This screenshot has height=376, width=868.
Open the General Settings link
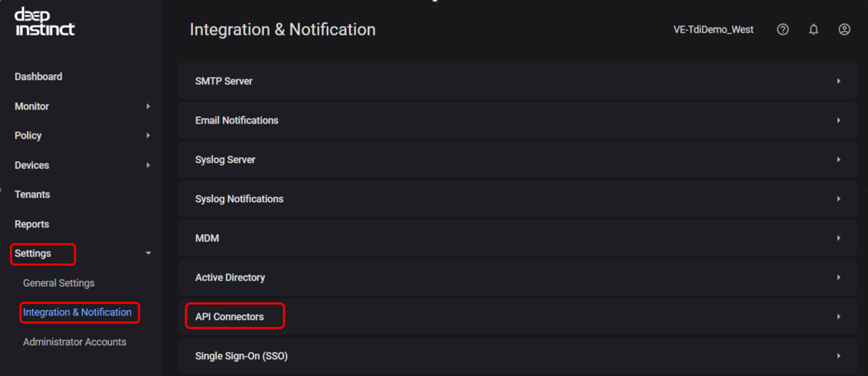(x=59, y=283)
